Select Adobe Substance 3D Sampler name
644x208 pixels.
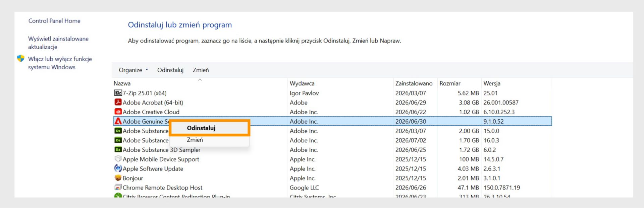click(161, 150)
